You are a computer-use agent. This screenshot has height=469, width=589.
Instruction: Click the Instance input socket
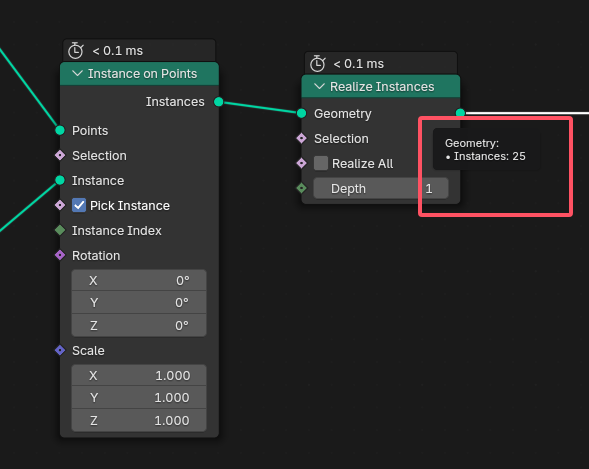tap(60, 181)
